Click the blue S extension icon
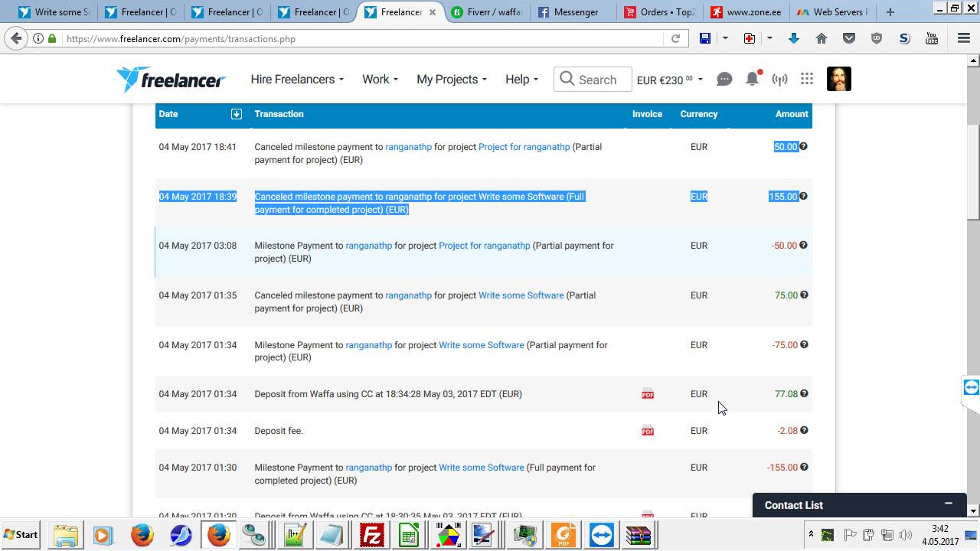The width and height of the screenshot is (980, 551). pyautogui.click(x=904, y=39)
